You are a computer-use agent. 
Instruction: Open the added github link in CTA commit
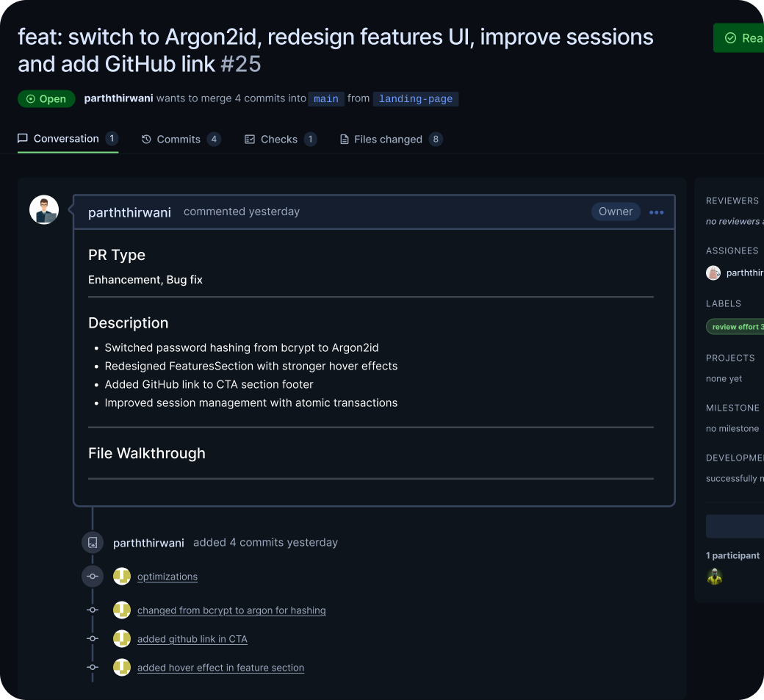point(192,639)
